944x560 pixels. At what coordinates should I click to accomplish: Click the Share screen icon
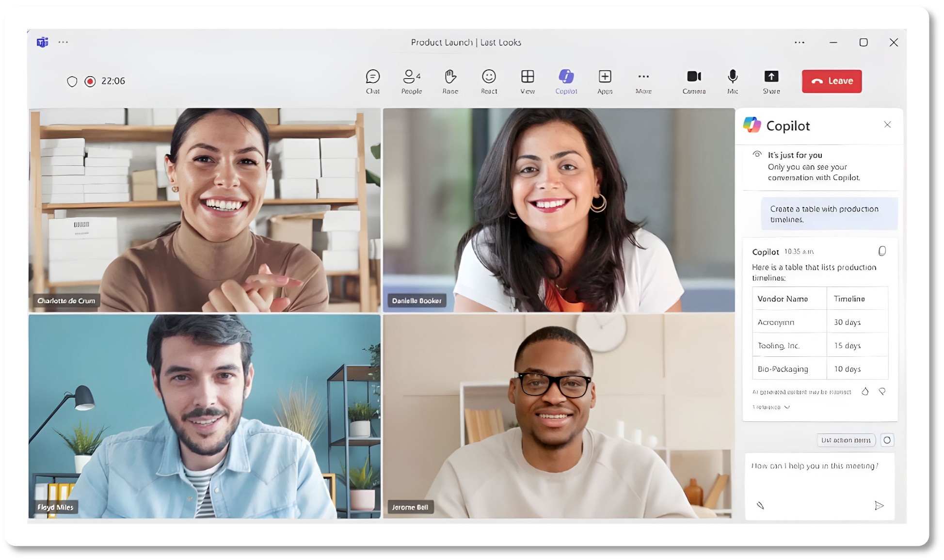pos(771,81)
